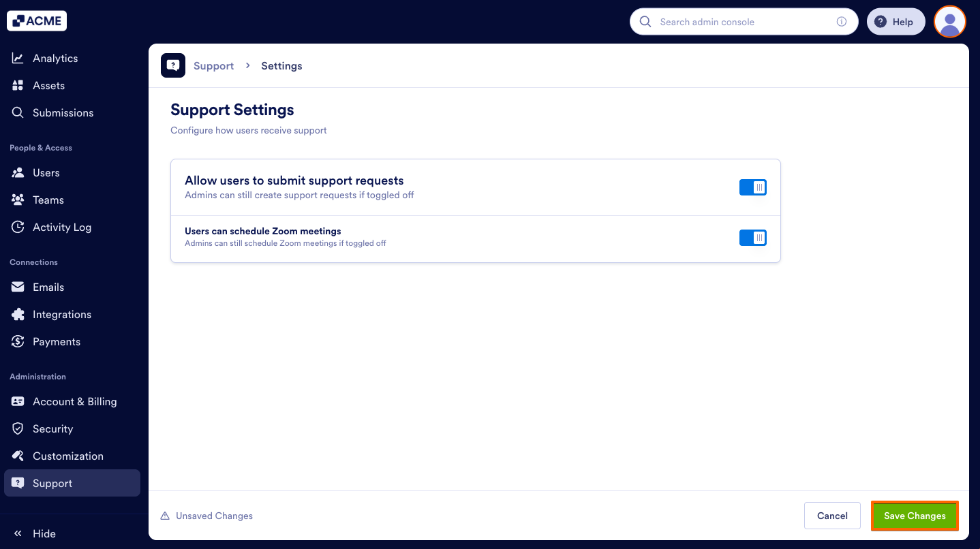View the Activity Log

coord(72,228)
